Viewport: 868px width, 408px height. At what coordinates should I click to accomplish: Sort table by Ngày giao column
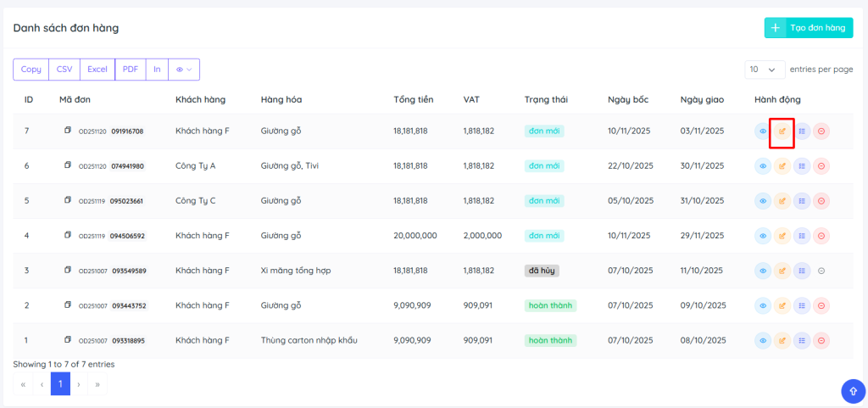[702, 100]
